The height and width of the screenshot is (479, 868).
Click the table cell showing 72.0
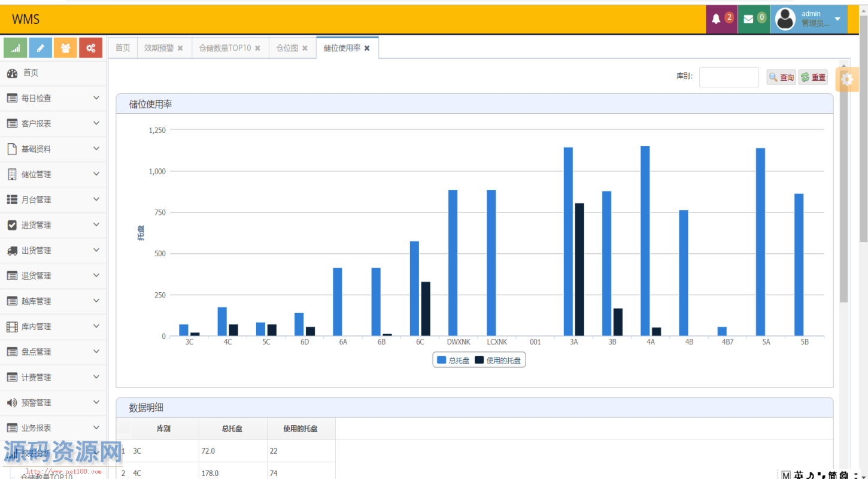pos(233,451)
